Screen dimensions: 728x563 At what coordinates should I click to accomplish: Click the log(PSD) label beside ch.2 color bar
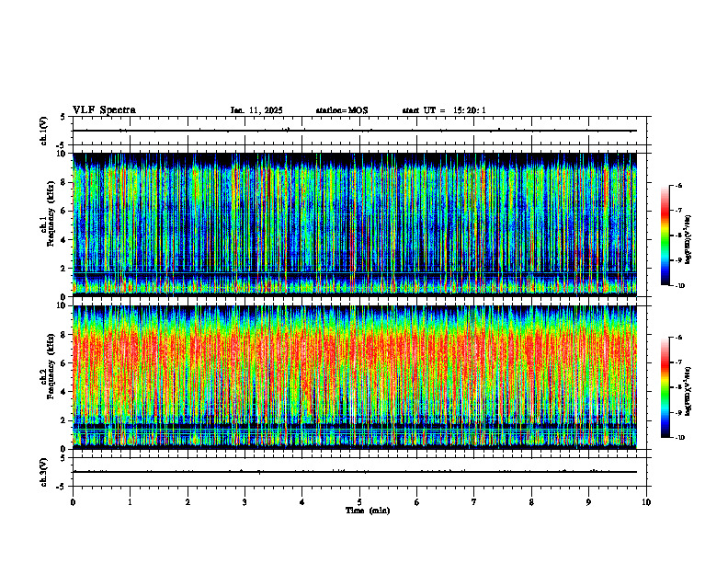click(688, 391)
